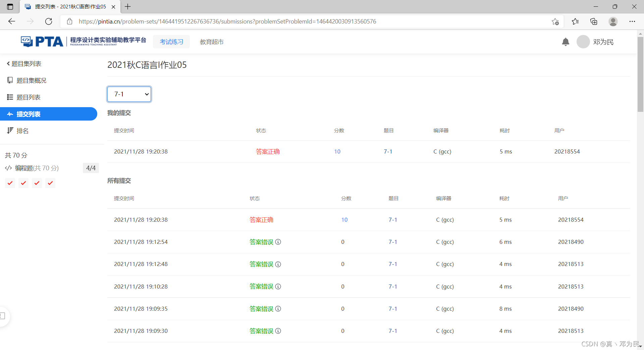The image size is (644, 350).
Task: Add page to favorites star icon
Action: click(x=555, y=21)
